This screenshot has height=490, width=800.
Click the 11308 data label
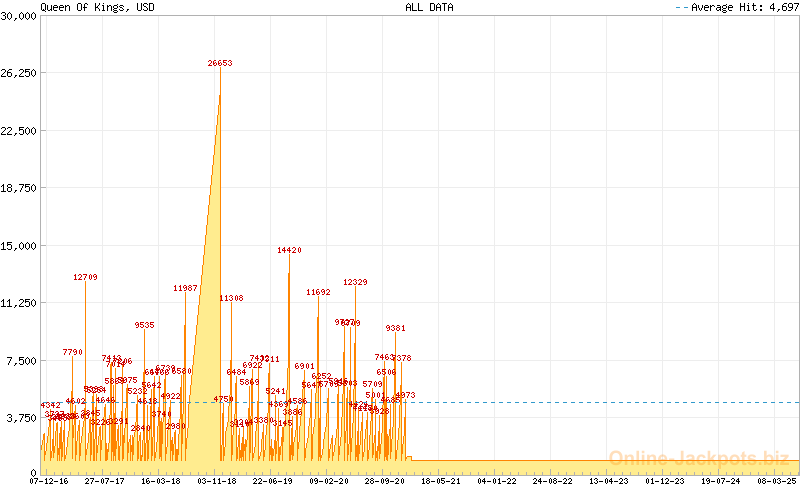pos(231,298)
